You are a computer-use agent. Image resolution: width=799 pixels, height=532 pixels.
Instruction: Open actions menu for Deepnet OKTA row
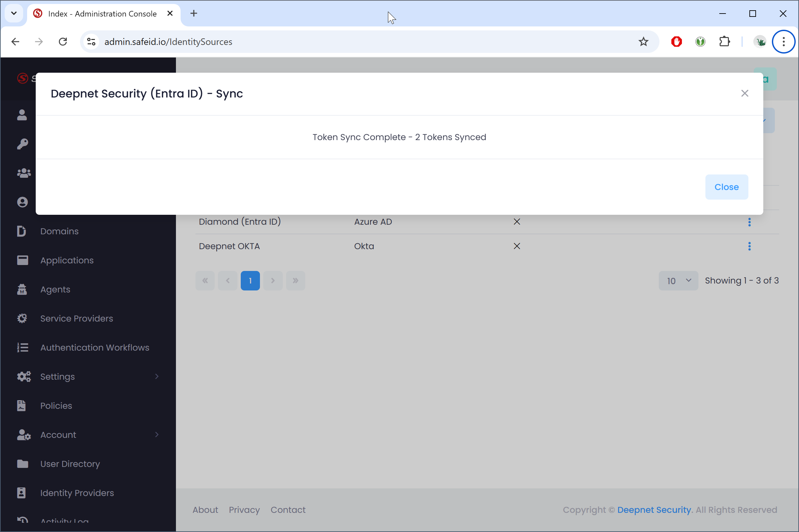click(x=749, y=246)
